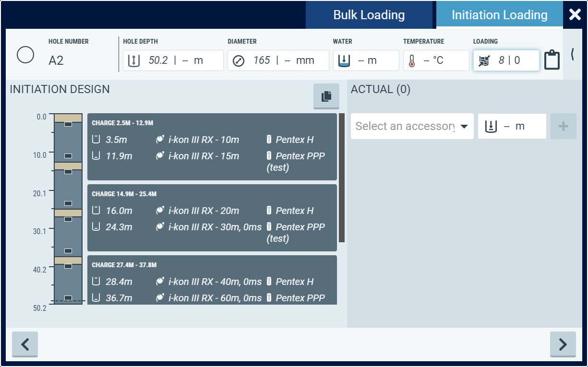This screenshot has height=367, width=588.
Task: Click Pentex PPP (test) beside 24.3m
Action: [296, 233]
